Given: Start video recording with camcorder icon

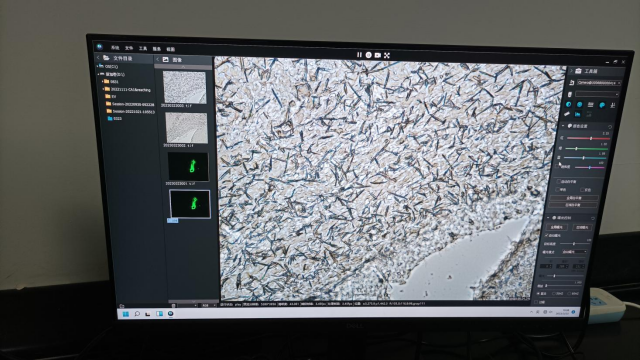Looking at the screenshot, I should (x=378, y=55).
